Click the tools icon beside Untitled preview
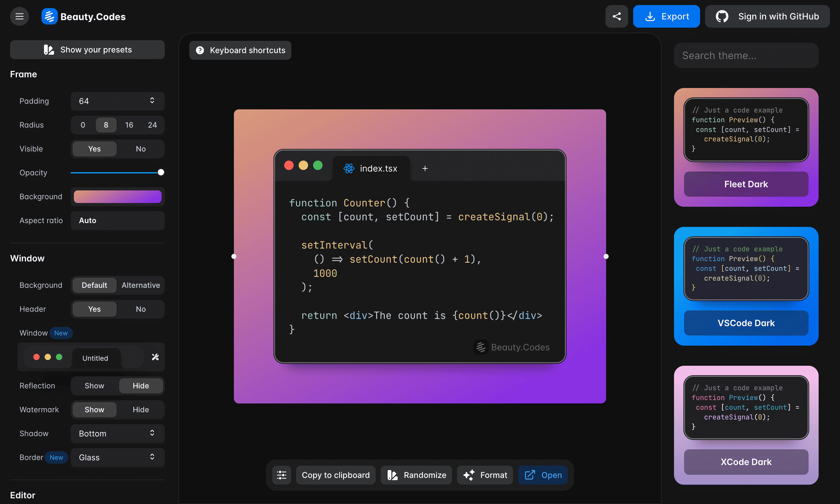840x504 pixels. (155, 357)
